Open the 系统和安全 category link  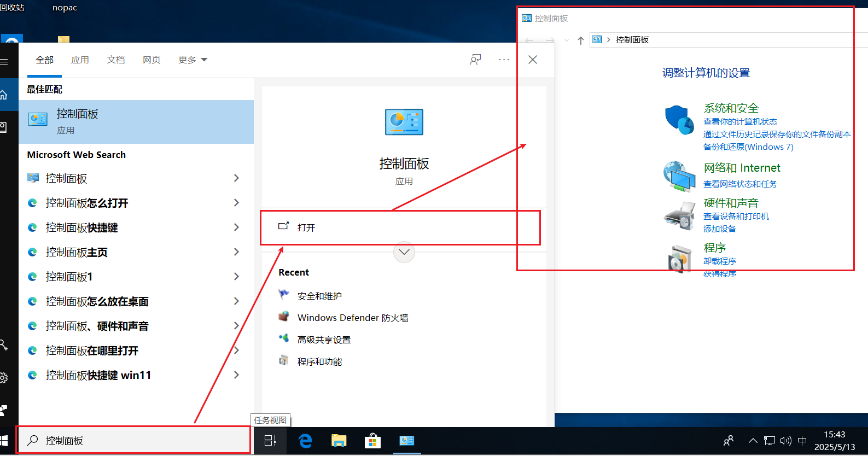click(x=731, y=108)
